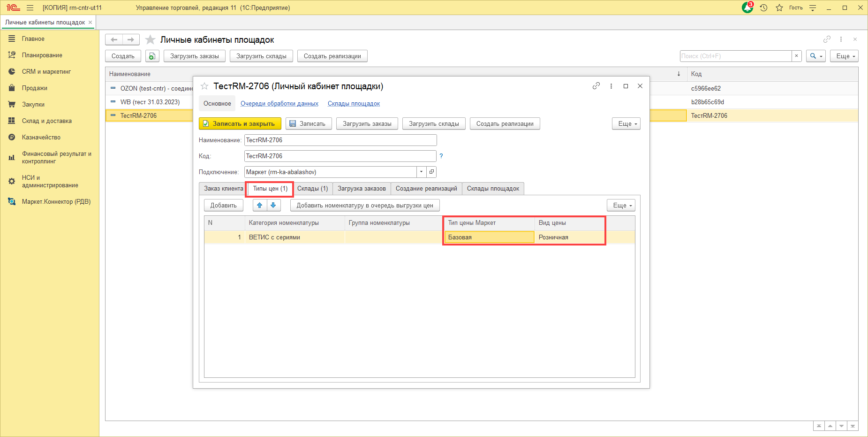Open the connection record button next to Подключение
This screenshot has height=437, width=868.
pyautogui.click(x=431, y=172)
